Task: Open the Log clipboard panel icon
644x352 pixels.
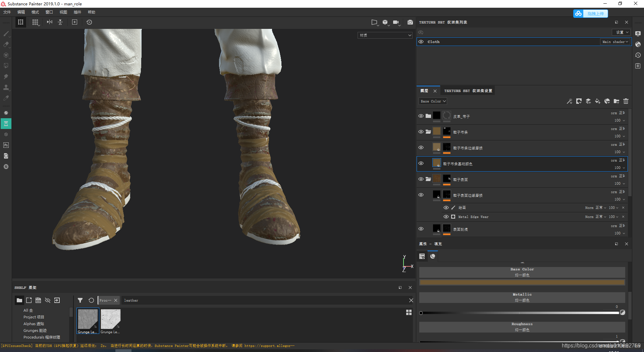Action: pyautogui.click(x=638, y=66)
